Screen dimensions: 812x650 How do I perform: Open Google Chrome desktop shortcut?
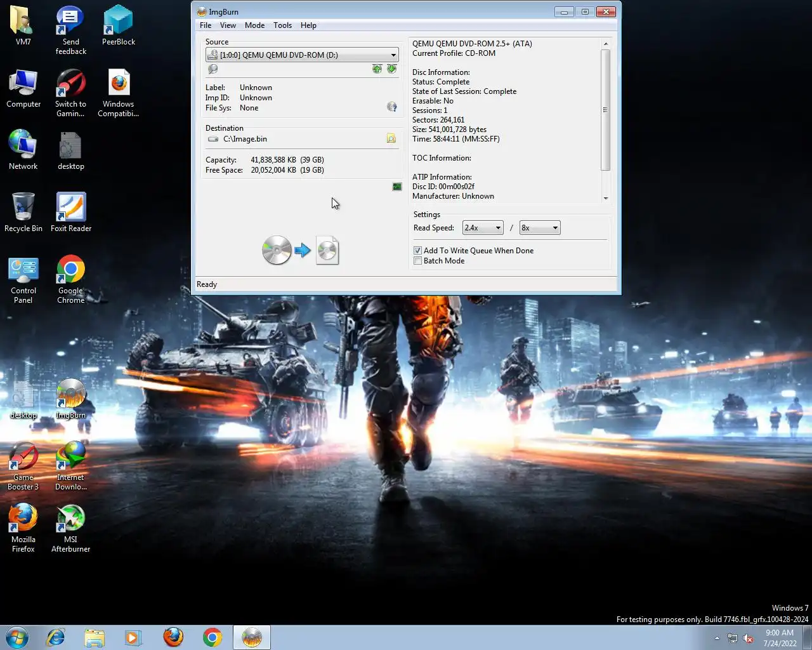[x=70, y=280]
